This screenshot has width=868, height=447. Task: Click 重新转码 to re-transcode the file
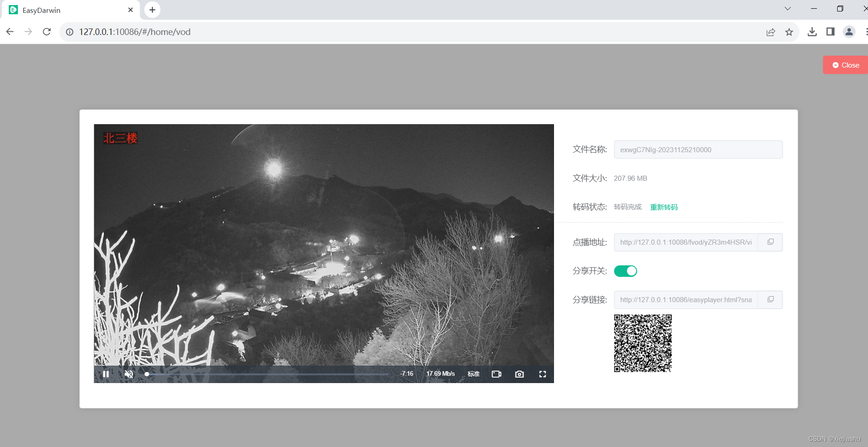[663, 206]
